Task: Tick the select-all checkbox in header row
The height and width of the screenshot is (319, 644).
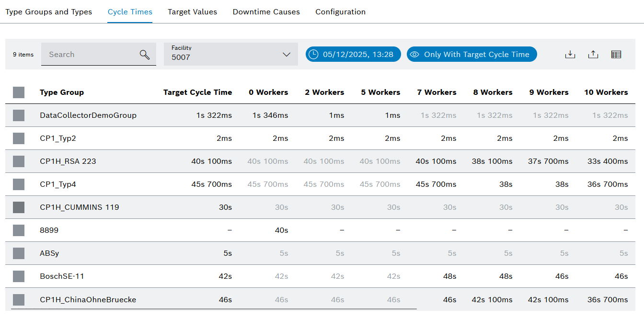Action: pyautogui.click(x=19, y=92)
